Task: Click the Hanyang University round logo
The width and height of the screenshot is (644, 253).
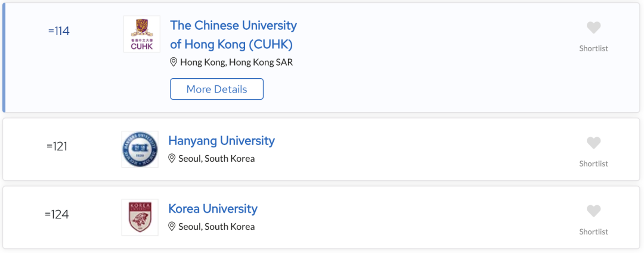Action: tap(140, 150)
